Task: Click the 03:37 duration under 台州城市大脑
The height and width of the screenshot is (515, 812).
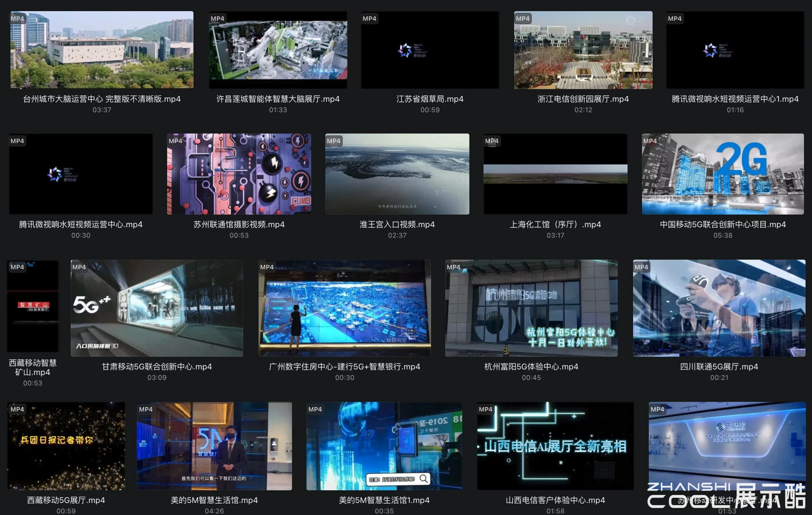Action: tap(102, 110)
